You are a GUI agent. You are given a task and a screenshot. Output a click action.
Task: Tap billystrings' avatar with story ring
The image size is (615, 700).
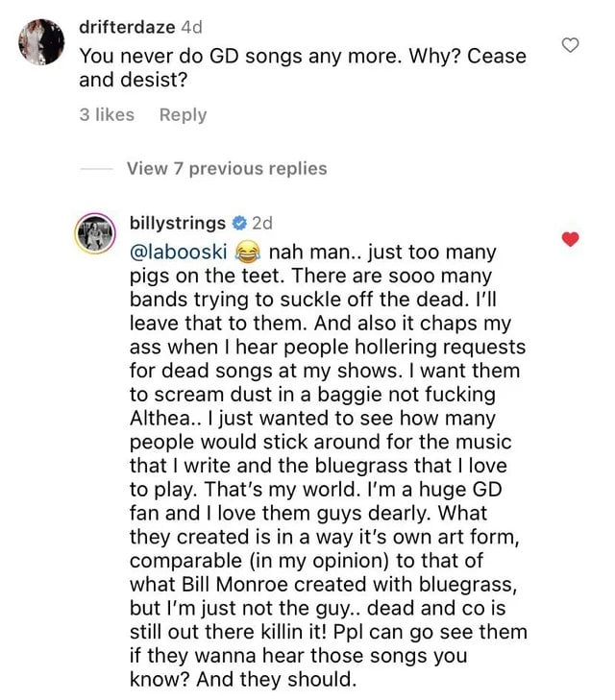pos(95,234)
